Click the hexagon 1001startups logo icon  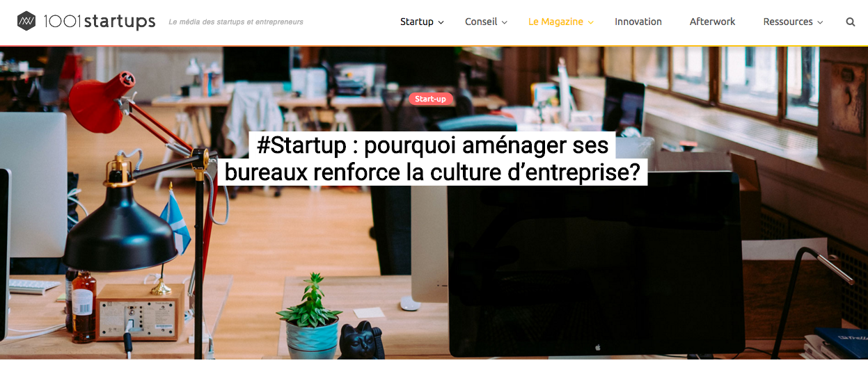[x=26, y=22]
